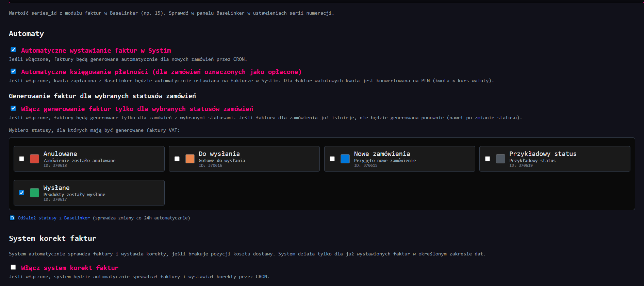644x286 pixels.
Task: Click the red color swatch for Anulowane
Action: coord(35,159)
